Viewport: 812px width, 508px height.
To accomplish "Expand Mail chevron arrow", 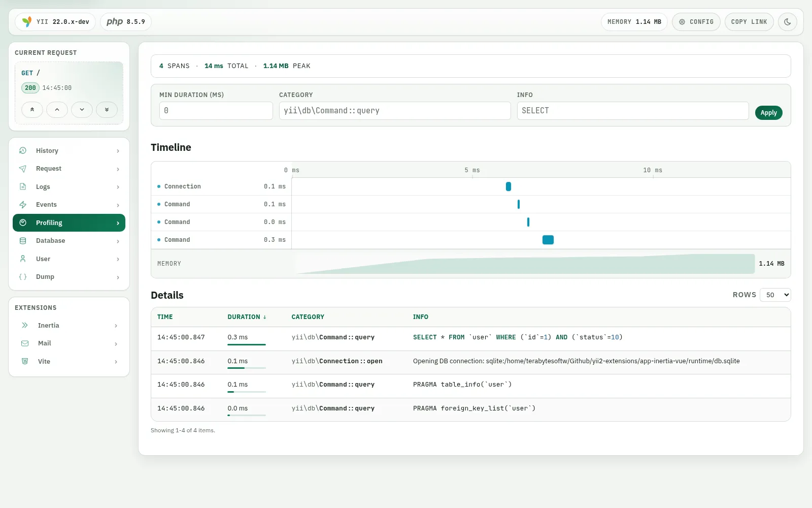I will [116, 344].
